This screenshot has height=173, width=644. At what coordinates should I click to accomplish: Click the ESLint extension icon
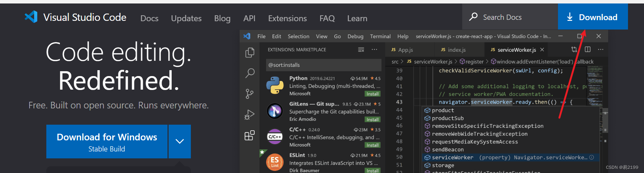click(x=275, y=162)
